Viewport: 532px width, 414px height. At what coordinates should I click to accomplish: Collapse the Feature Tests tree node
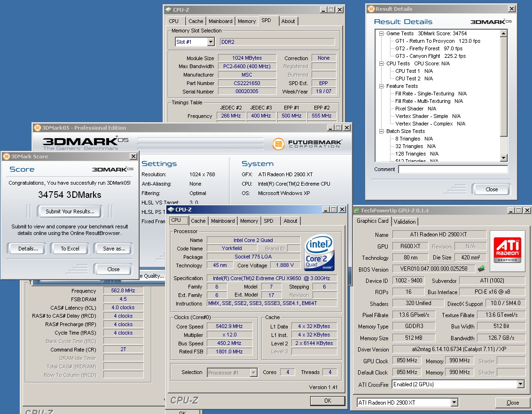pos(381,86)
